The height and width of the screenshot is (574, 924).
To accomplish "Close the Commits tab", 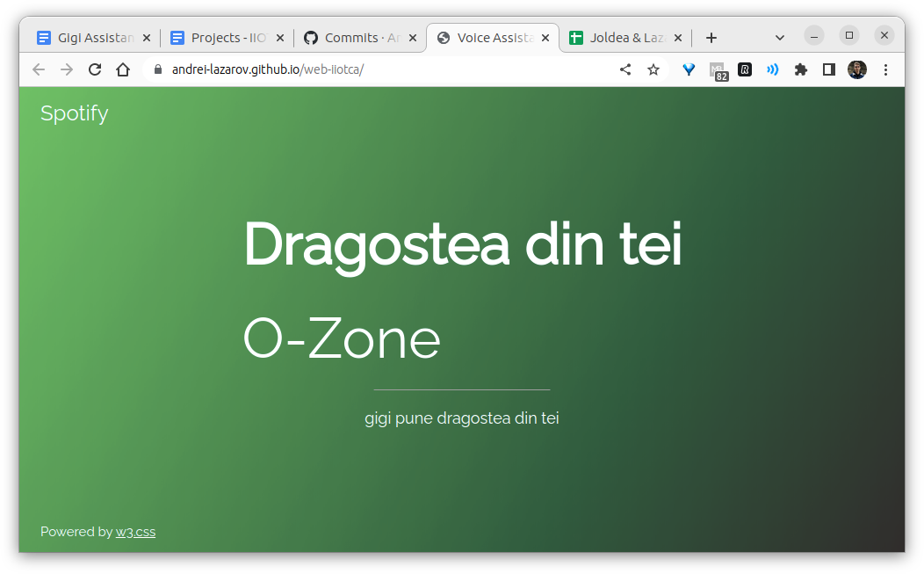I will (x=413, y=38).
